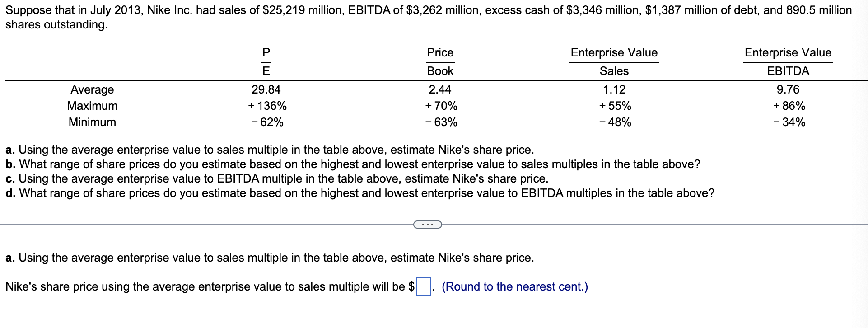Viewport: 868px width, 328px height.
Task: Click the blue 'Round to the nearest cent' hint
Action: pyautogui.click(x=515, y=286)
